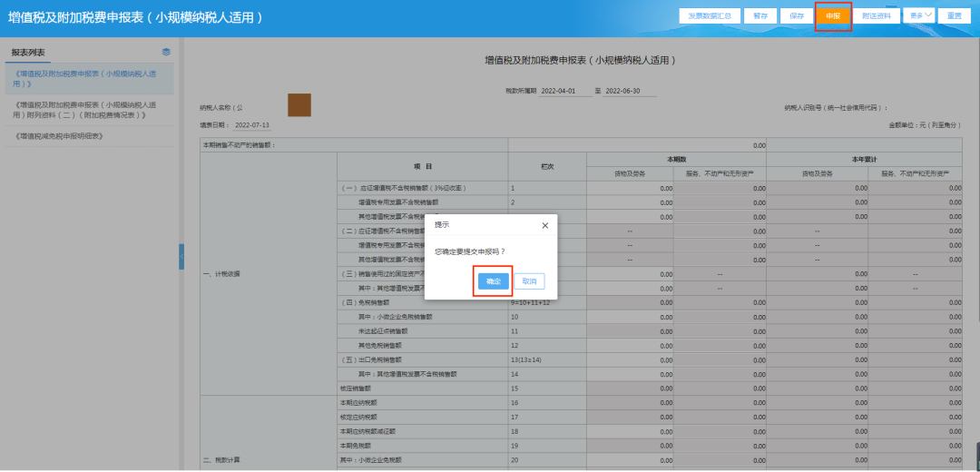This screenshot has height=472, width=980.
Task: Click the 暂存 toolbar button
Action: [760, 16]
